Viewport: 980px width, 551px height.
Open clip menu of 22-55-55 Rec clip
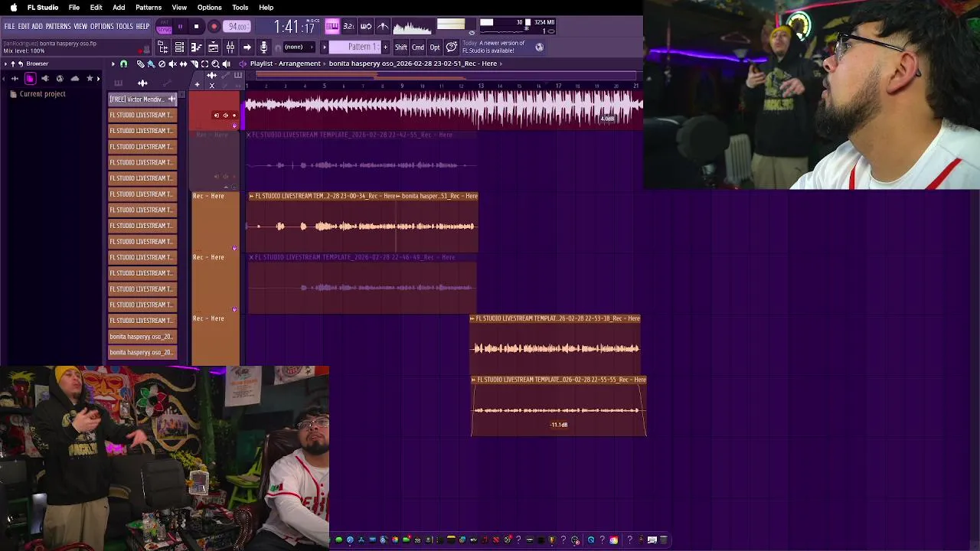pos(473,380)
